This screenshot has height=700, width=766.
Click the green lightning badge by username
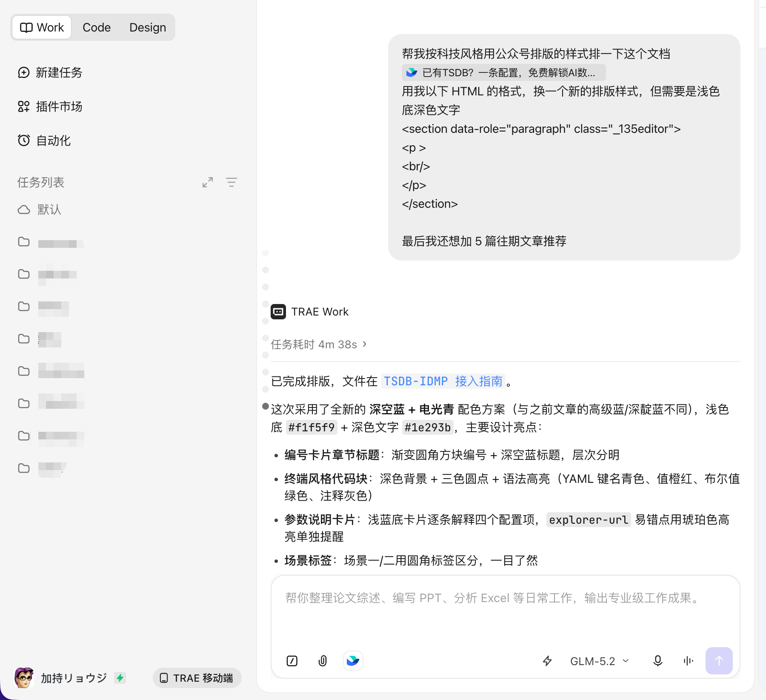pyautogui.click(x=120, y=678)
